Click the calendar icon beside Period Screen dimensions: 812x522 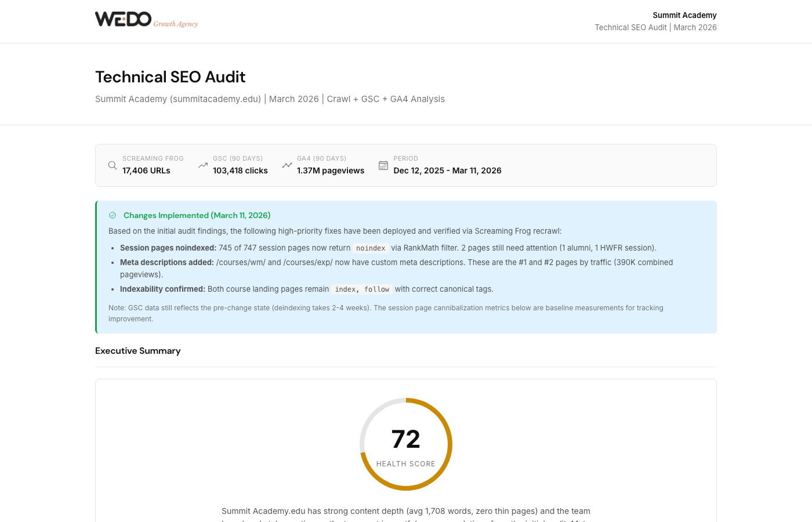pyautogui.click(x=383, y=165)
